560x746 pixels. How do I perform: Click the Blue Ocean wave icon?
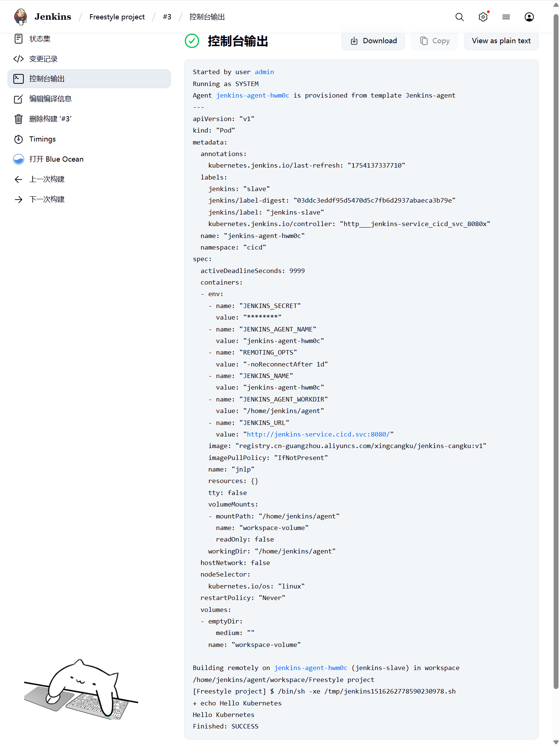coord(19,159)
